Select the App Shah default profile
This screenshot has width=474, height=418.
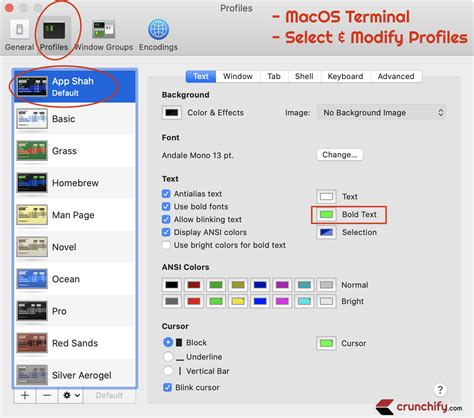pyautogui.click(x=75, y=86)
